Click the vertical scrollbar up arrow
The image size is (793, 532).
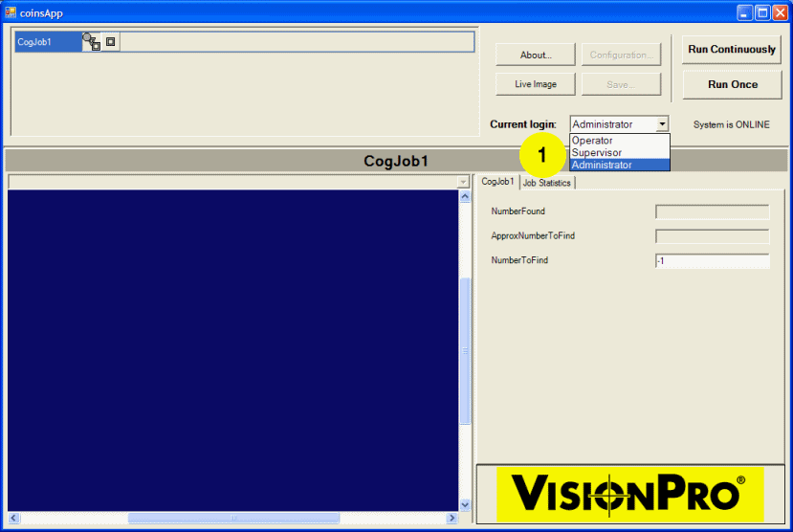[466, 196]
